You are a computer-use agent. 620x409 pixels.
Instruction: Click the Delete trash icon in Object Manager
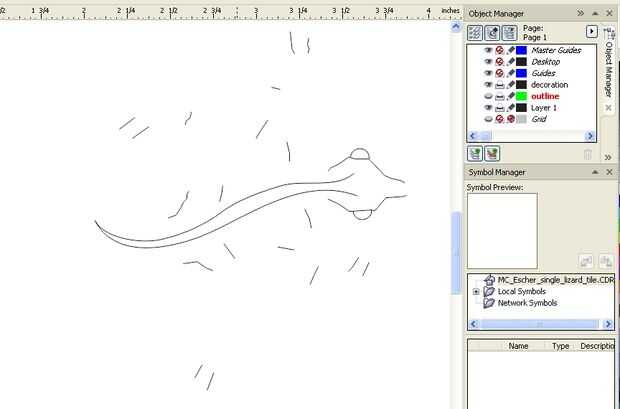tap(588, 154)
